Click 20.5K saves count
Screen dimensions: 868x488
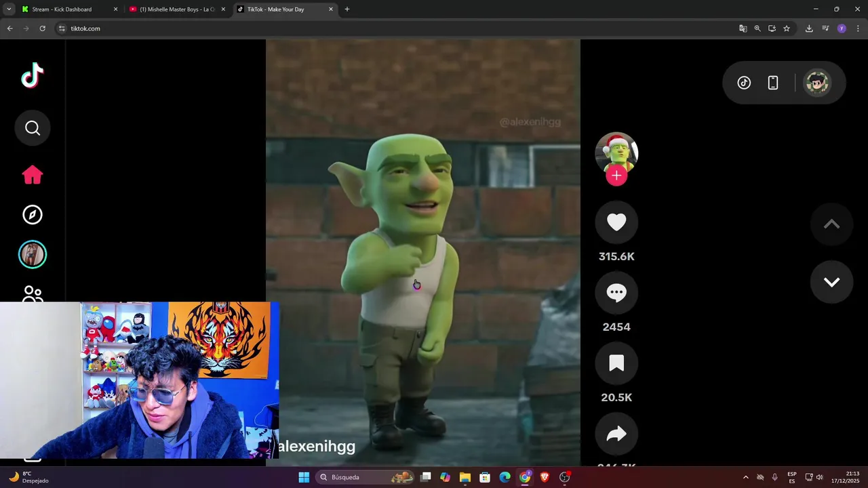pyautogui.click(x=616, y=397)
